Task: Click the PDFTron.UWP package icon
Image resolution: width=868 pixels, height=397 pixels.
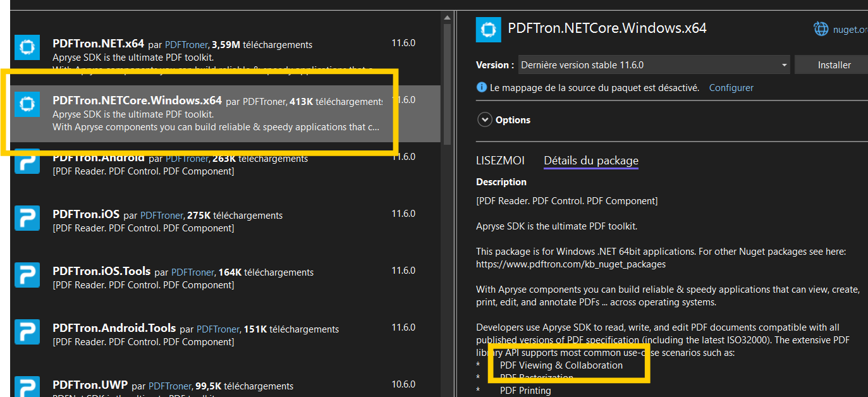Action: point(27,387)
